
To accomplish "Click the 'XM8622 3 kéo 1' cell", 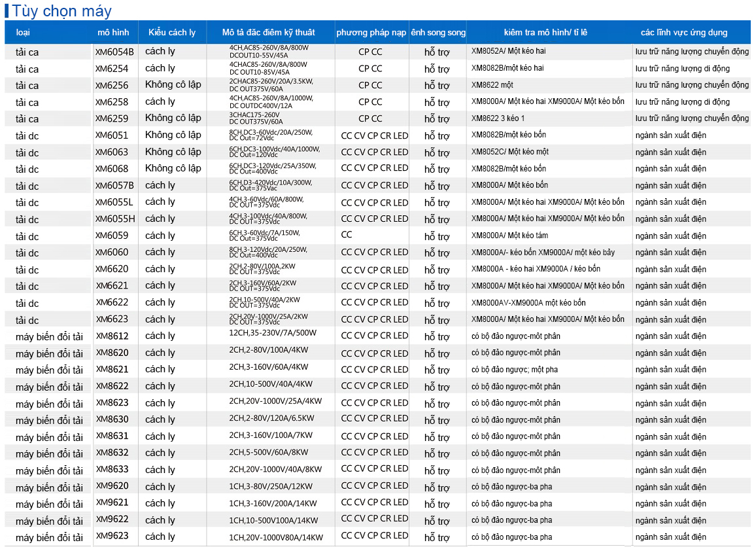I will (x=498, y=118).
